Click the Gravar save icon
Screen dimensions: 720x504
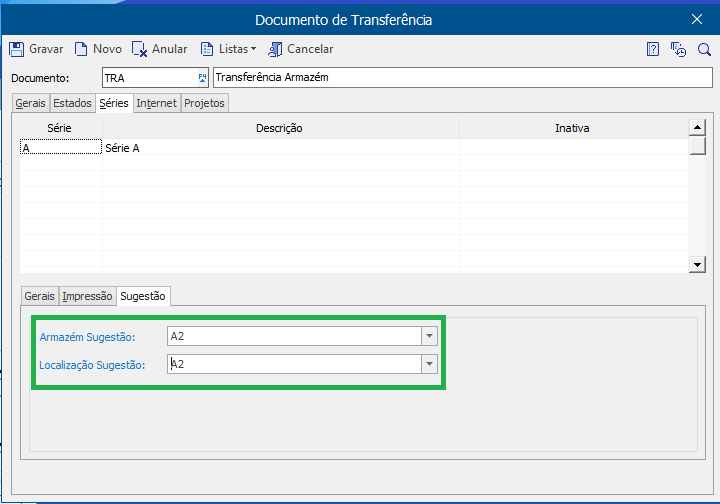click(17, 49)
